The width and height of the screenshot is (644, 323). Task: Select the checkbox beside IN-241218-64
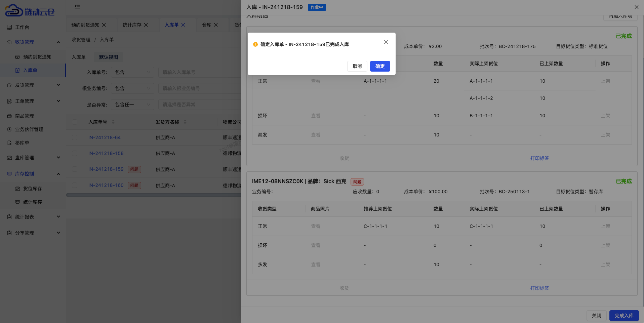point(75,137)
